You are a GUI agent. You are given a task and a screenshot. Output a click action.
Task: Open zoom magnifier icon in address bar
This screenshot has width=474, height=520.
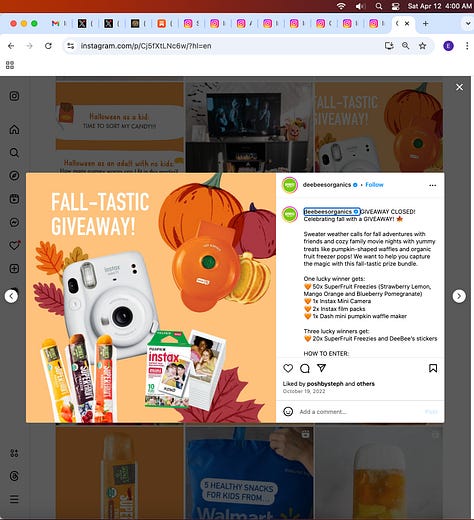405,46
